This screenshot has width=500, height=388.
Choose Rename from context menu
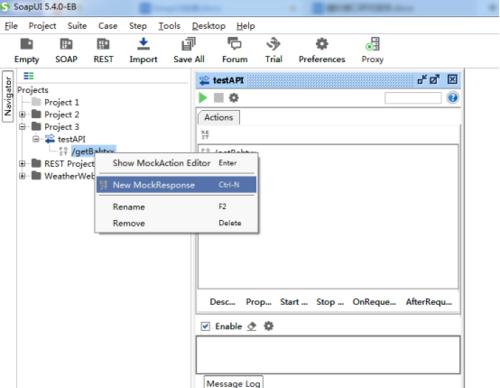pos(176,207)
